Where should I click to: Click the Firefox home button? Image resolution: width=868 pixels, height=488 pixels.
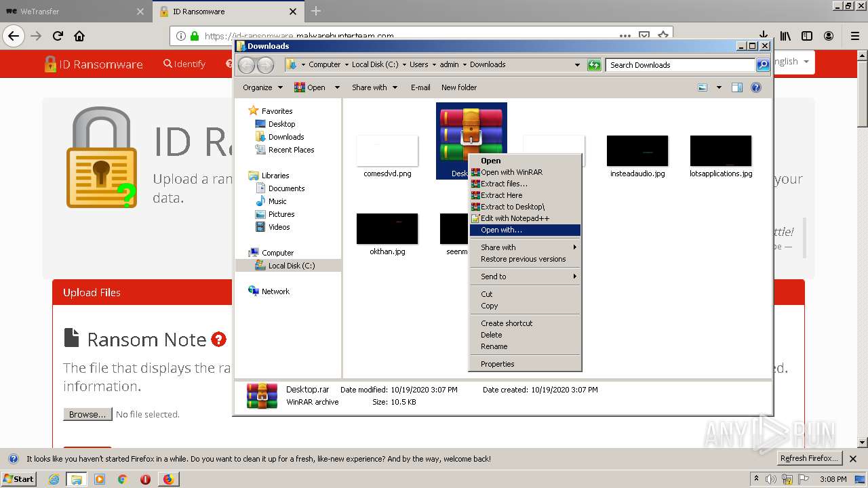(79, 36)
